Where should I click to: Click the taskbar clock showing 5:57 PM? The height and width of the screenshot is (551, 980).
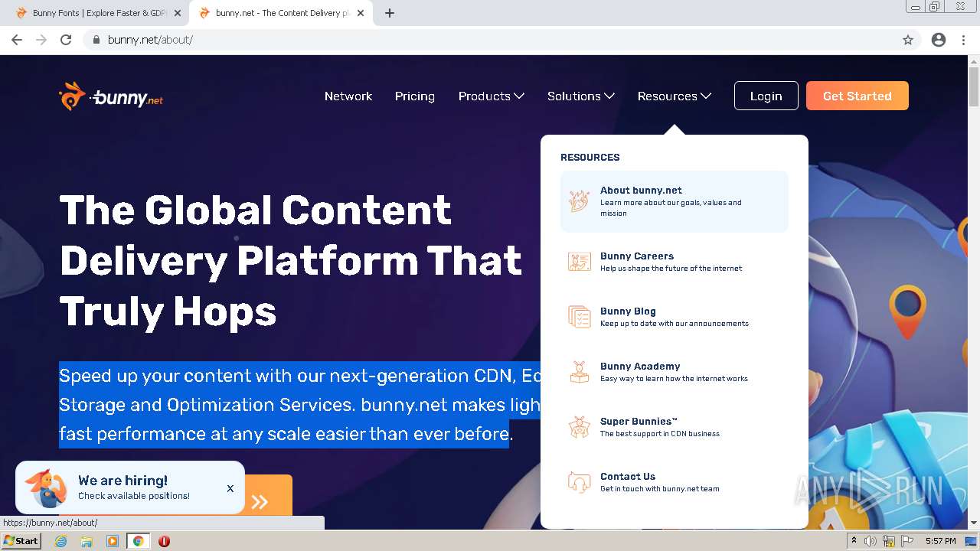tap(940, 541)
